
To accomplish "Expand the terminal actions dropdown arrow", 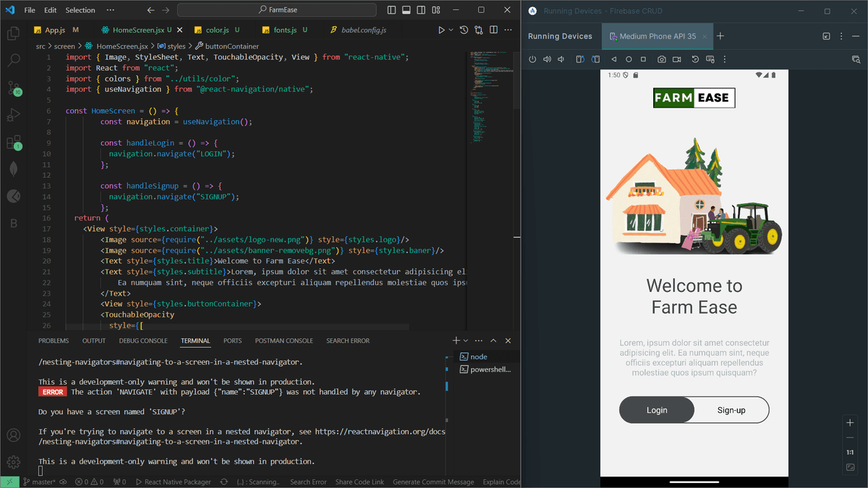I will pos(464,340).
